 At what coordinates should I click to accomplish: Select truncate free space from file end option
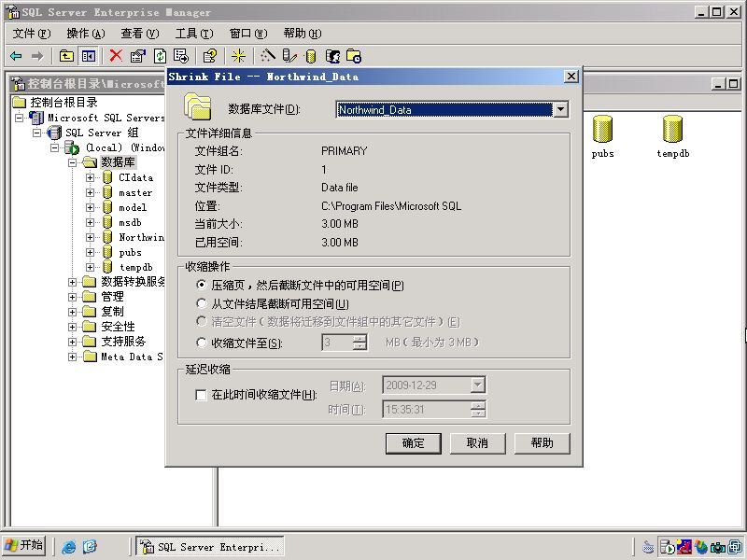(x=202, y=303)
